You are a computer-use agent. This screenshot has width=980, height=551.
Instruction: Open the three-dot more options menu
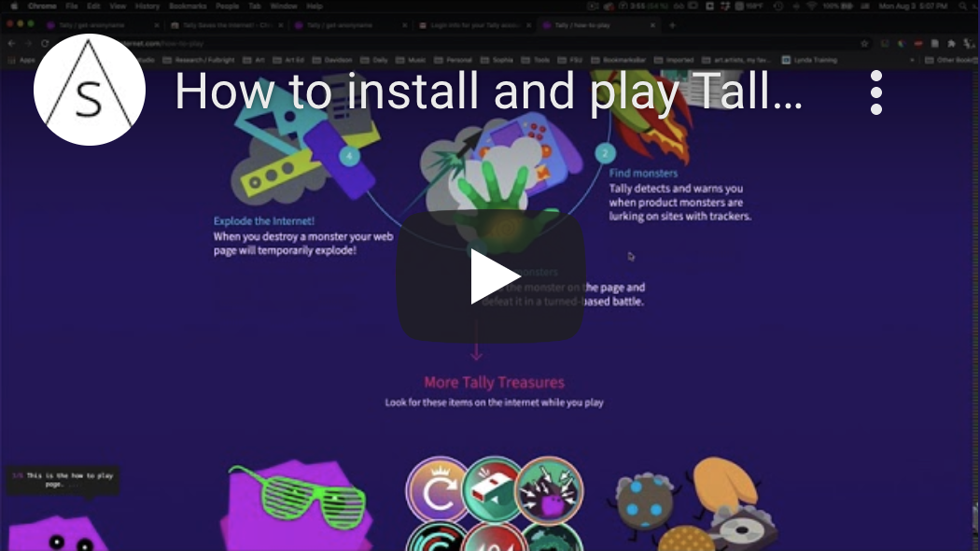(x=876, y=92)
